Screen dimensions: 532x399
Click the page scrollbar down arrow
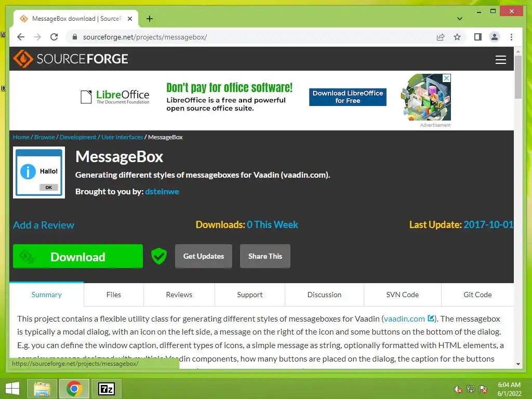tap(518, 364)
